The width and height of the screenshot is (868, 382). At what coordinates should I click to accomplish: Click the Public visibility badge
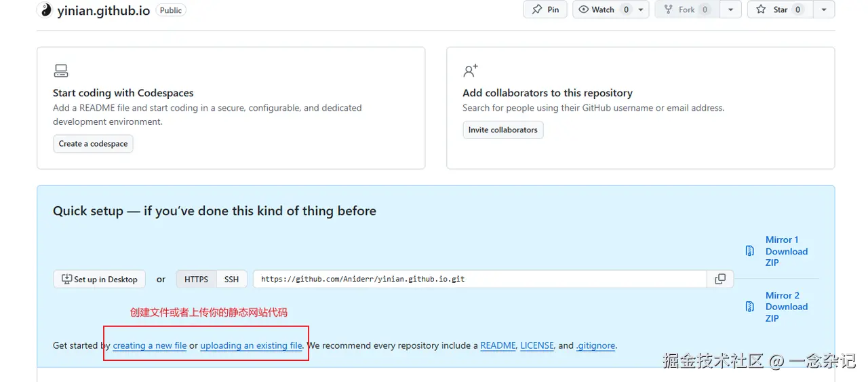pyautogui.click(x=171, y=10)
